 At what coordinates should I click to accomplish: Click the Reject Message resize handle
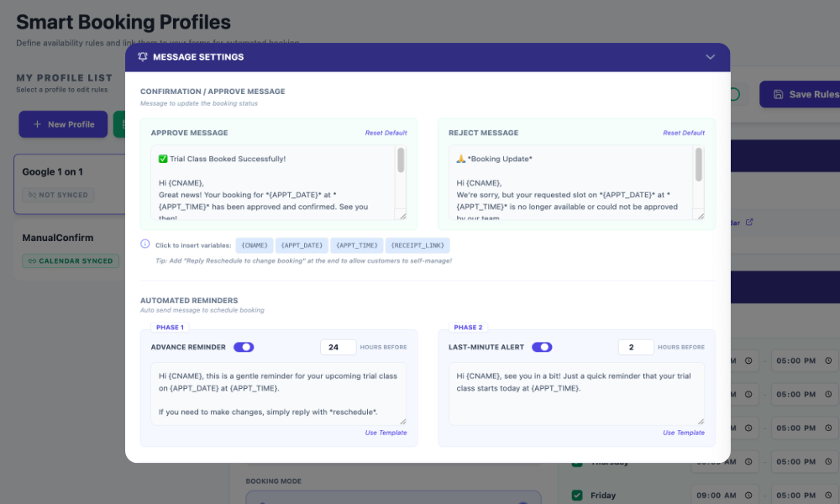click(701, 216)
